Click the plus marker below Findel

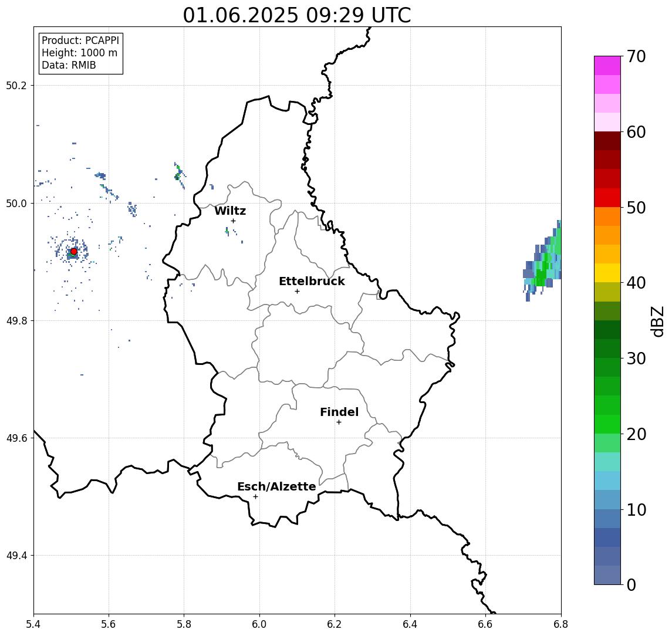(339, 422)
